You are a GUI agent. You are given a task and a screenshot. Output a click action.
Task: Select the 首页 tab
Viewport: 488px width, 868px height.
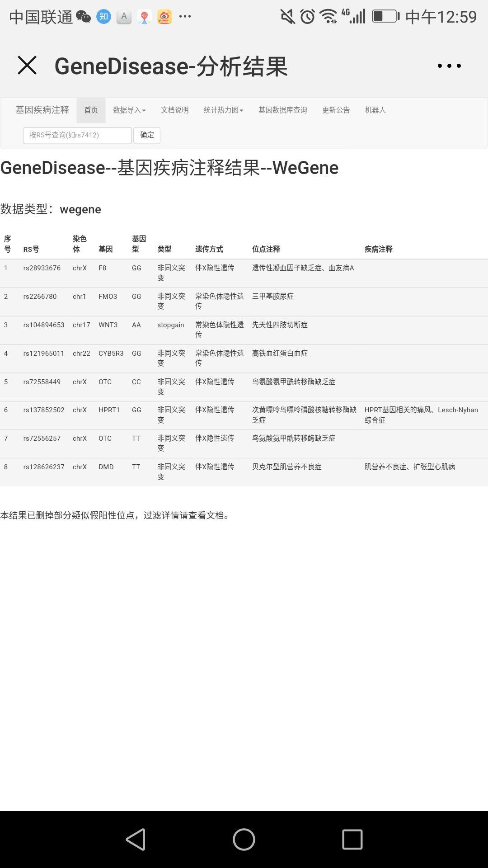click(91, 110)
